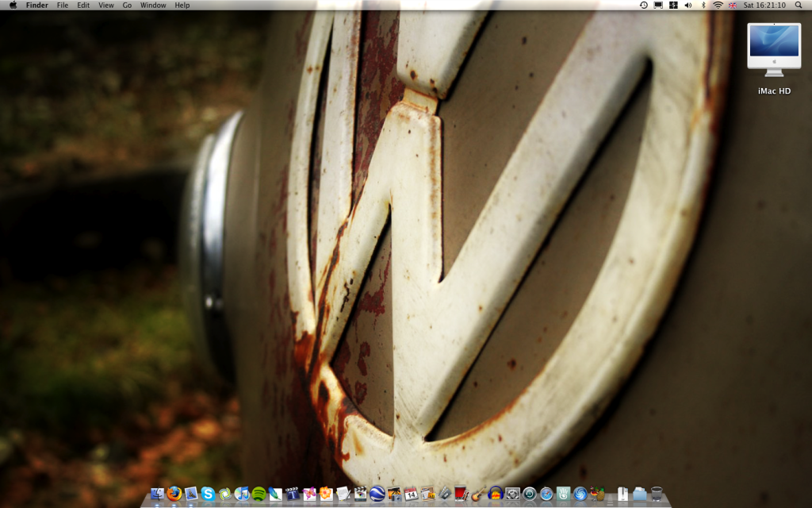Open the Go menu

(127, 6)
